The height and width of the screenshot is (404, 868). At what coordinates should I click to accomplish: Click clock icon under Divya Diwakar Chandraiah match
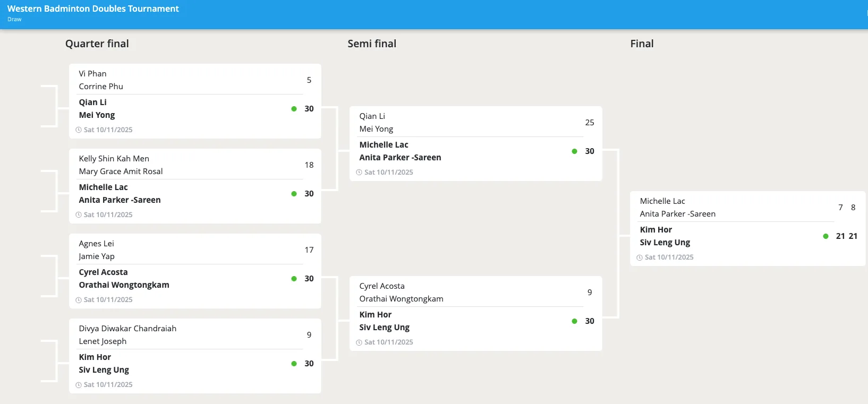[x=79, y=385]
